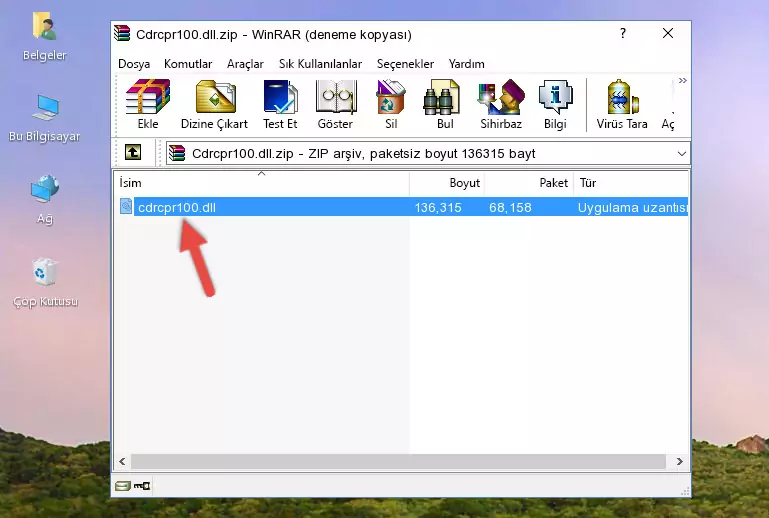Open the Araçlar menu
Viewport: 769px width, 518px height.
coord(245,64)
